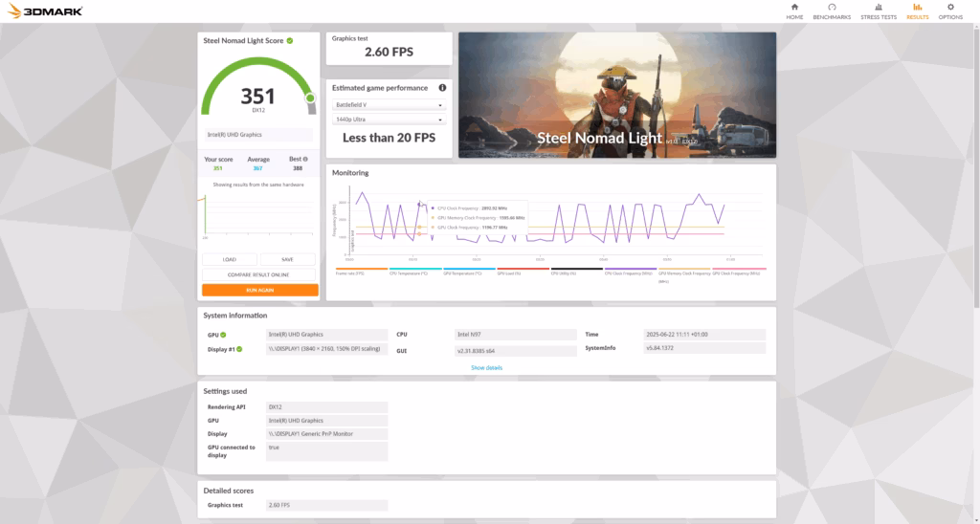
Task: Click the Steel Nomad Light banner image
Action: (x=616, y=95)
